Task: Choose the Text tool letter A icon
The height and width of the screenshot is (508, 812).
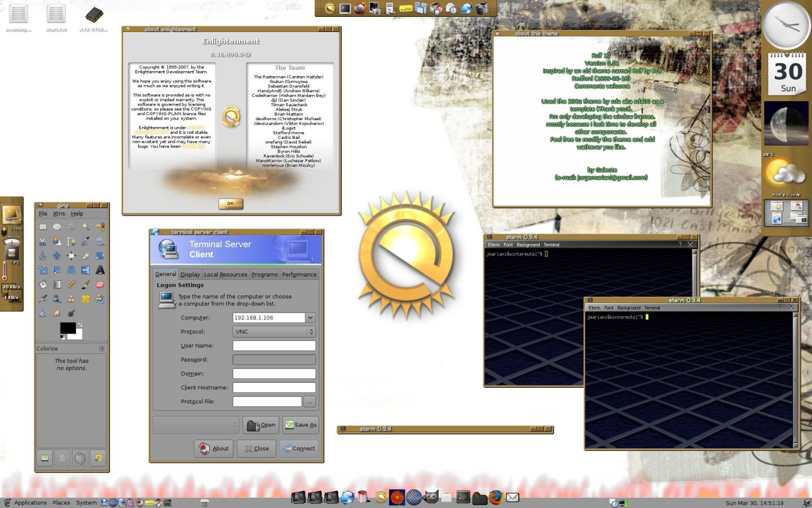Action: pos(100,270)
